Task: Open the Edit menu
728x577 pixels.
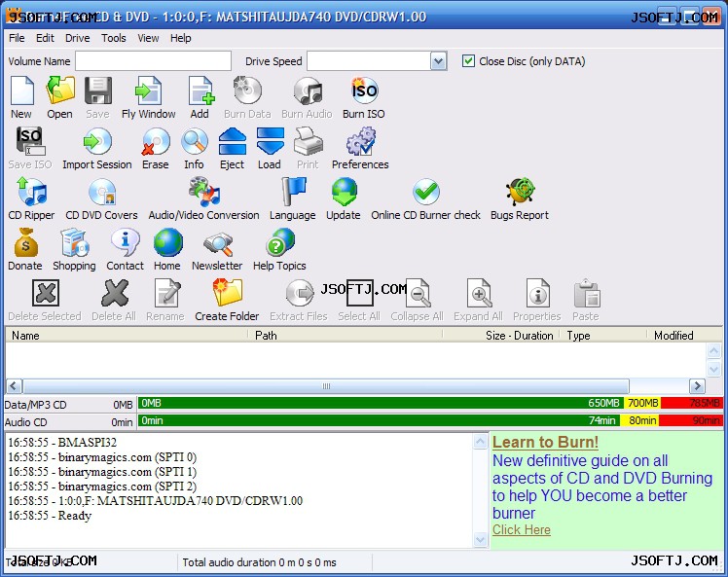Action: [x=45, y=38]
